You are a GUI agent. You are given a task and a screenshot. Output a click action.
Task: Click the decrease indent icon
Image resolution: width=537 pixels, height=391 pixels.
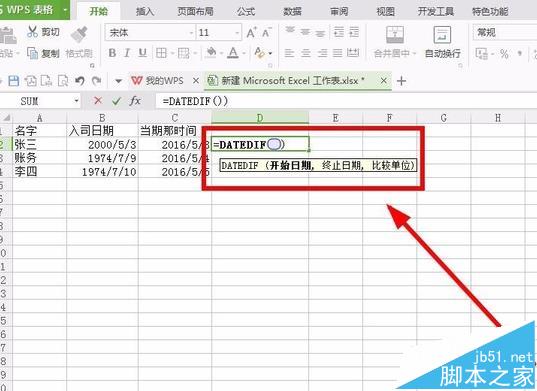tap(339, 32)
